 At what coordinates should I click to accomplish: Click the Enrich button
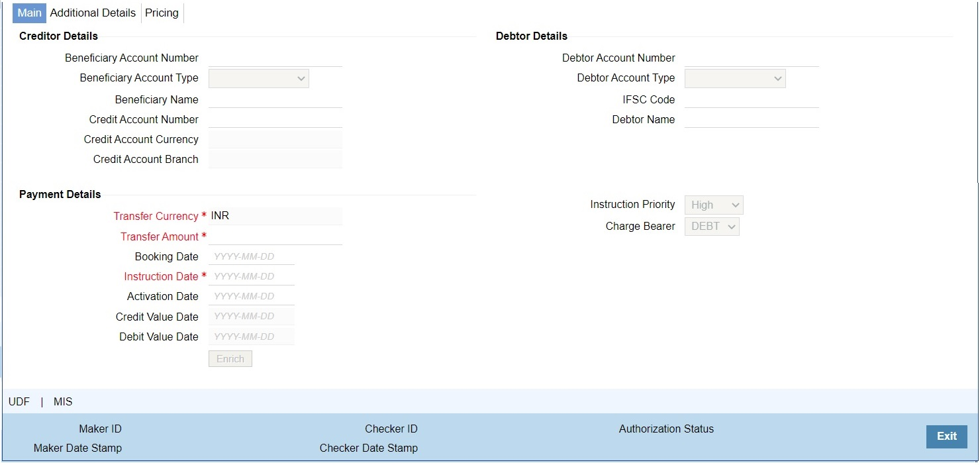tap(230, 358)
